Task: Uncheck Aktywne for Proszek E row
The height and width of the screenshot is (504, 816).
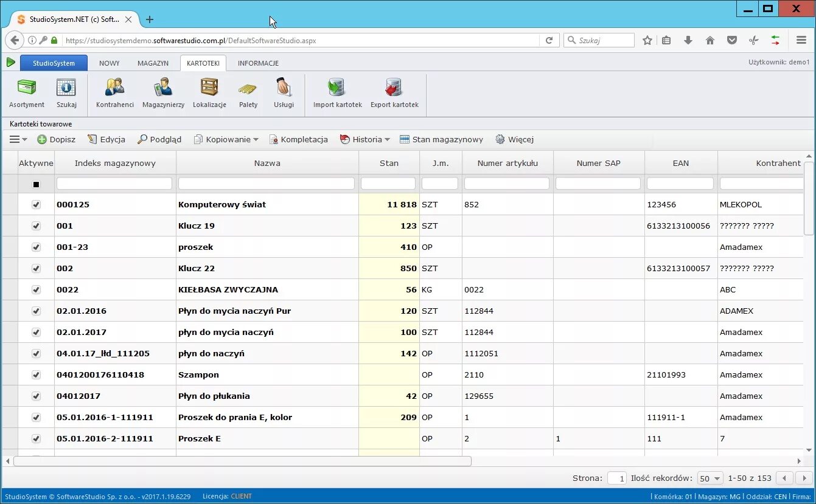Action: [36, 439]
